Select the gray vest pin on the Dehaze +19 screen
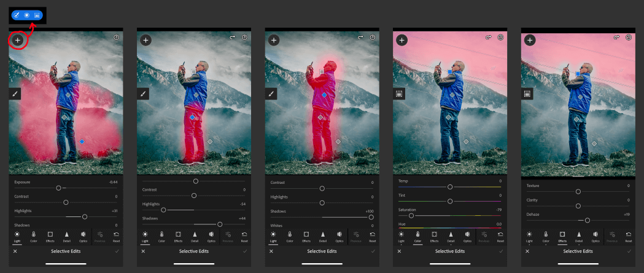Image resolution: width=644 pixels, height=273 pixels. click(580, 97)
